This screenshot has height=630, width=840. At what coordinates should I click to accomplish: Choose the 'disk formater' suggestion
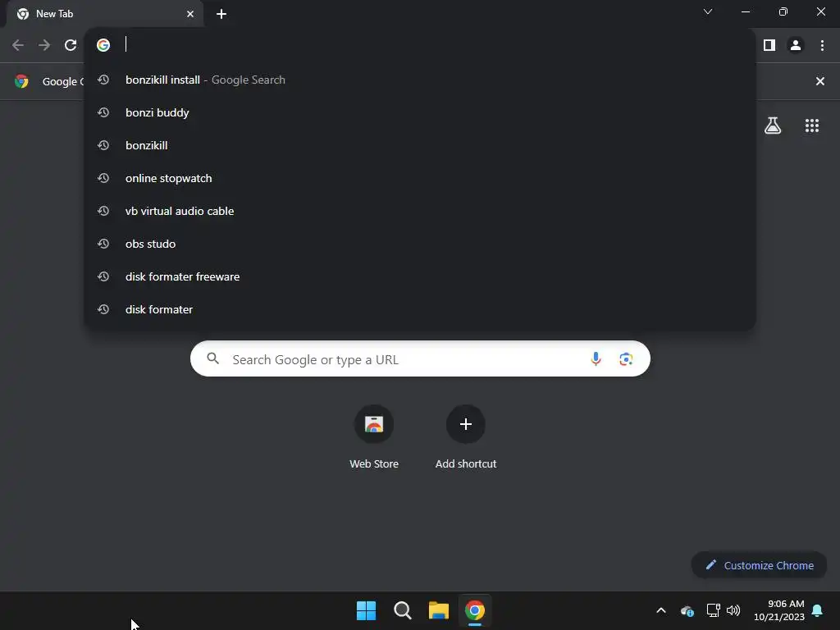click(420, 309)
